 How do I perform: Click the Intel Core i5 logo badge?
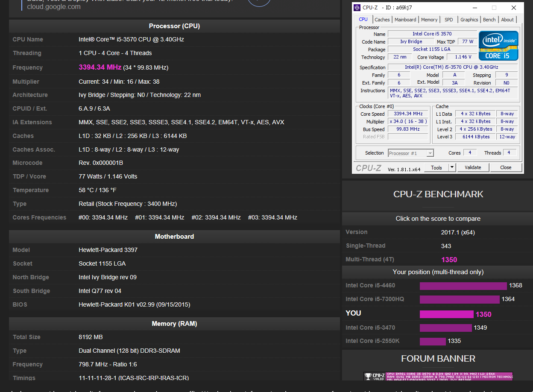click(498, 46)
